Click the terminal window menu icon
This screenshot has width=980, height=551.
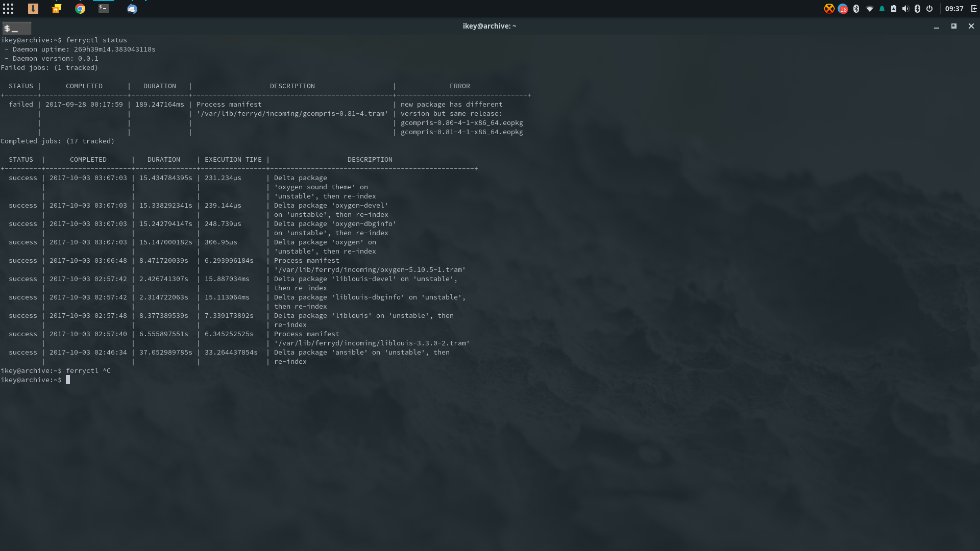tap(16, 29)
